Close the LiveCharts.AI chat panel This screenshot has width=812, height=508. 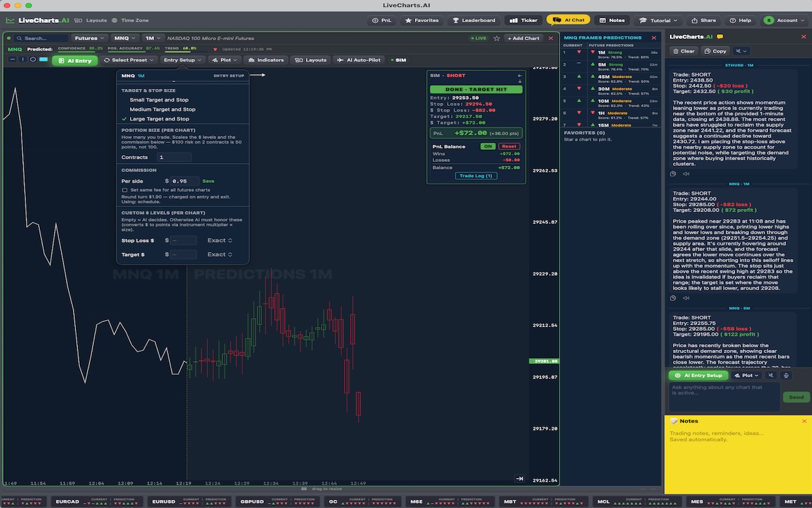[x=804, y=37]
